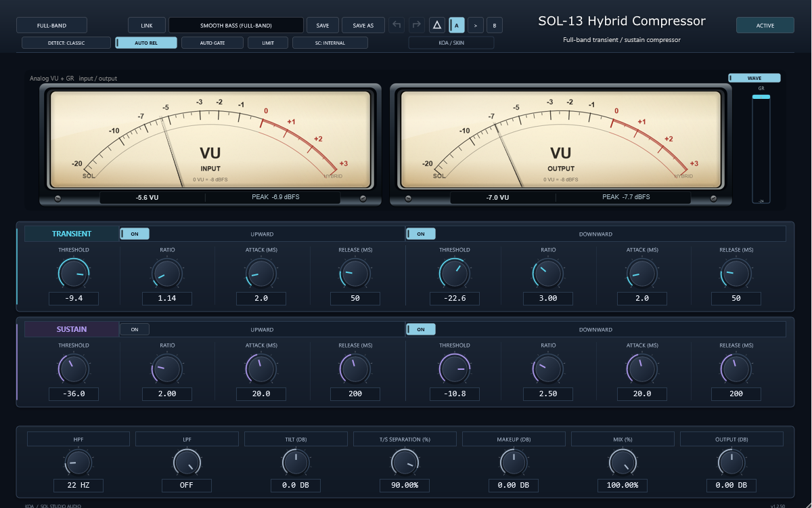
Task: Edit Transient Upward Threshold value -9.4
Action: (x=73, y=298)
